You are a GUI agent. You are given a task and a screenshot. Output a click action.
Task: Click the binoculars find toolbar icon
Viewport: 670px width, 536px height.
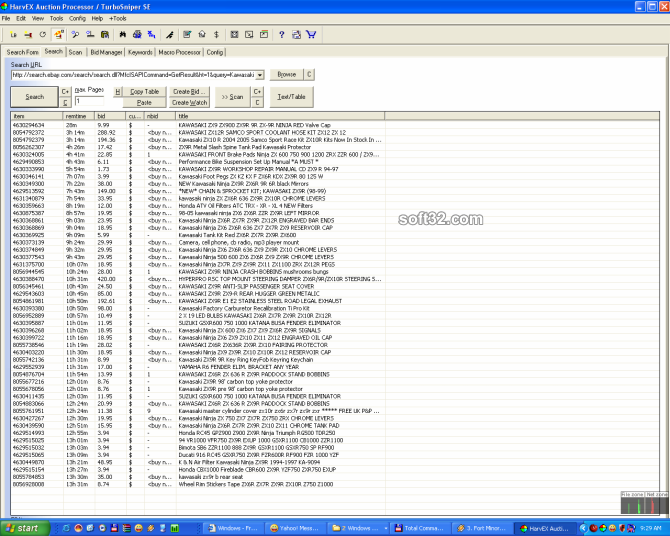123,35
